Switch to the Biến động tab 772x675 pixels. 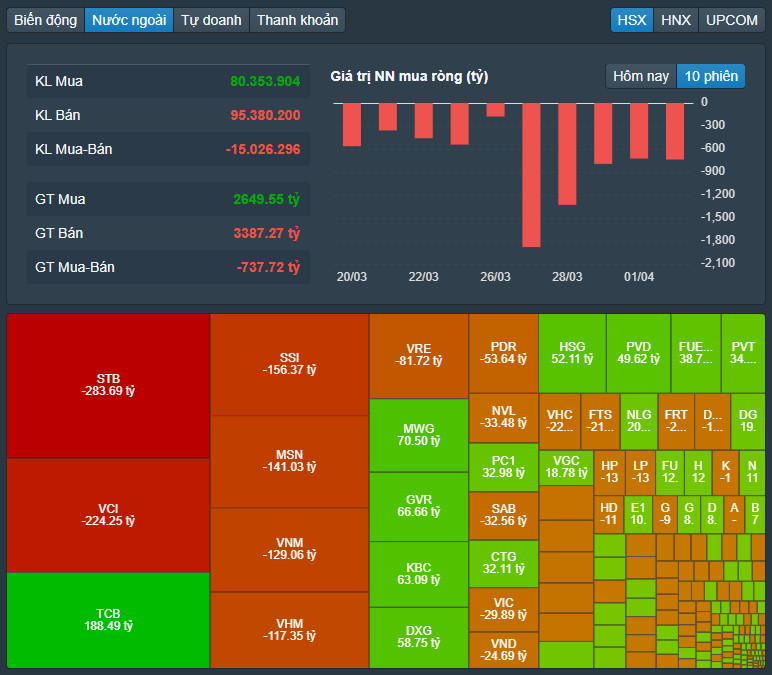coord(46,20)
